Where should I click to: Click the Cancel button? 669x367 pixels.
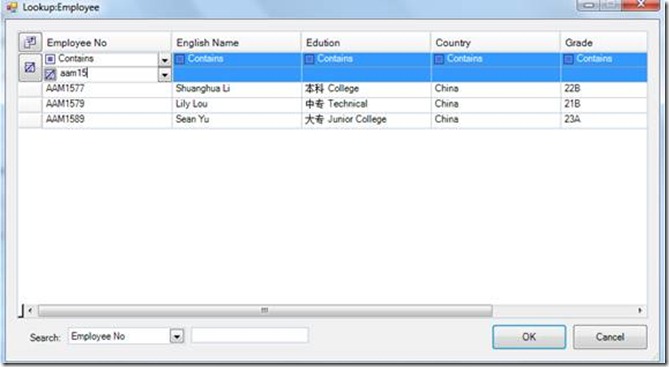[610, 337]
